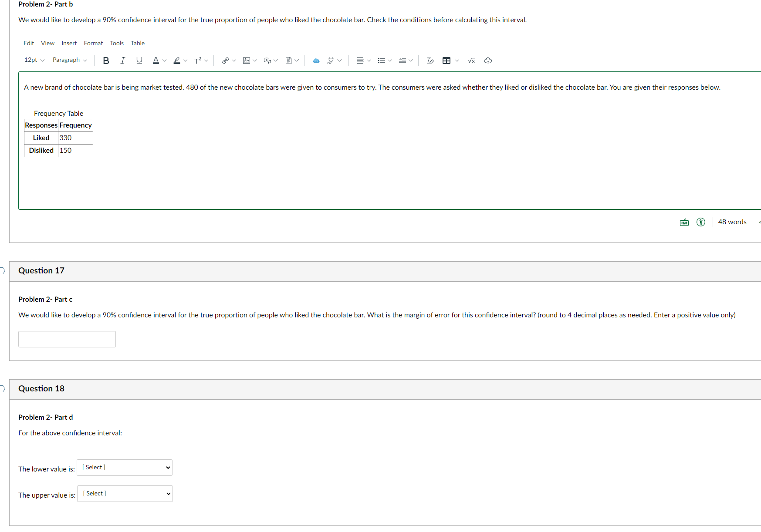Click the Liked frequency cell 330
Image resolution: width=761 pixels, height=532 pixels.
(x=75, y=138)
